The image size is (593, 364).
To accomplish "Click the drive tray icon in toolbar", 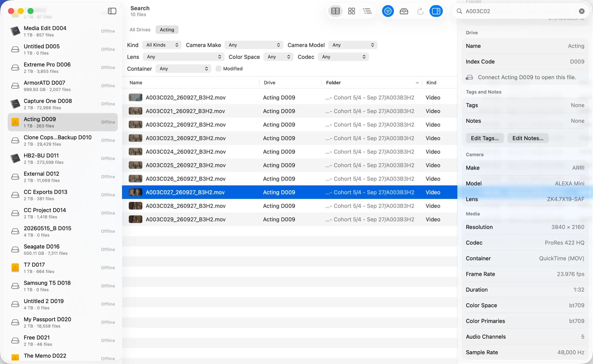I will [x=404, y=11].
